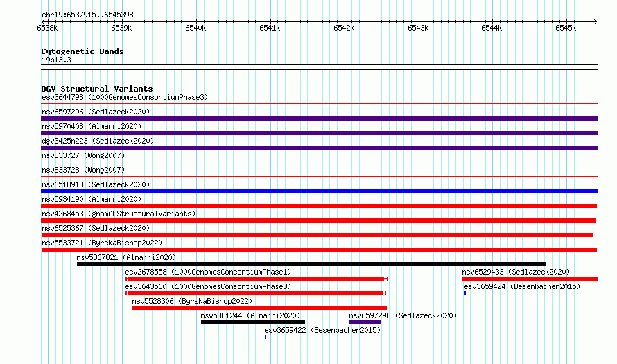Screen dimensions: 617x364
Task: Click the chr19:6537915..6545398 coordinates text
Action: [87, 15]
